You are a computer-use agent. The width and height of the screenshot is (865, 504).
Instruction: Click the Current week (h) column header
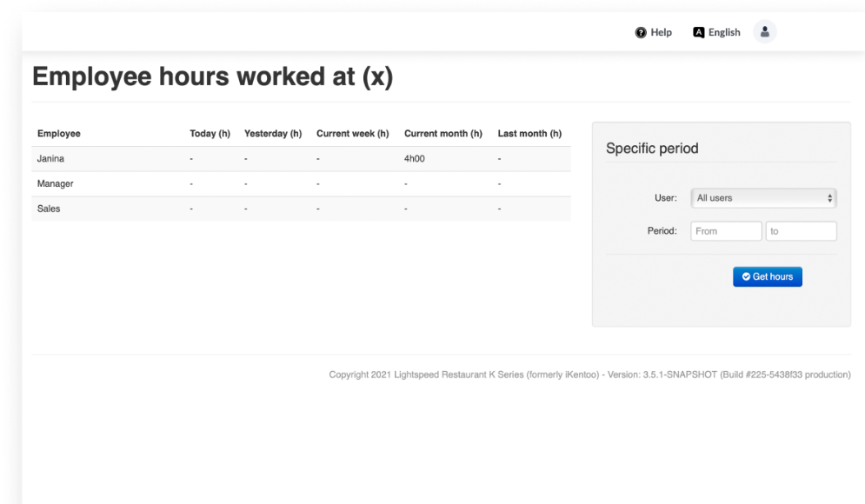(352, 134)
